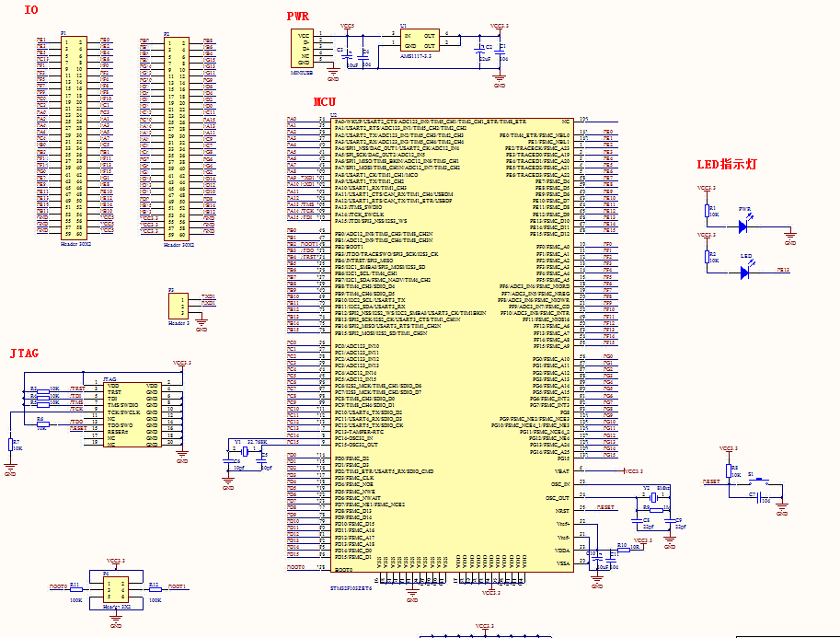This screenshot has height=638, width=840.
Task: Select the P1 Header 30X2 connector body
Action: (x=74, y=138)
